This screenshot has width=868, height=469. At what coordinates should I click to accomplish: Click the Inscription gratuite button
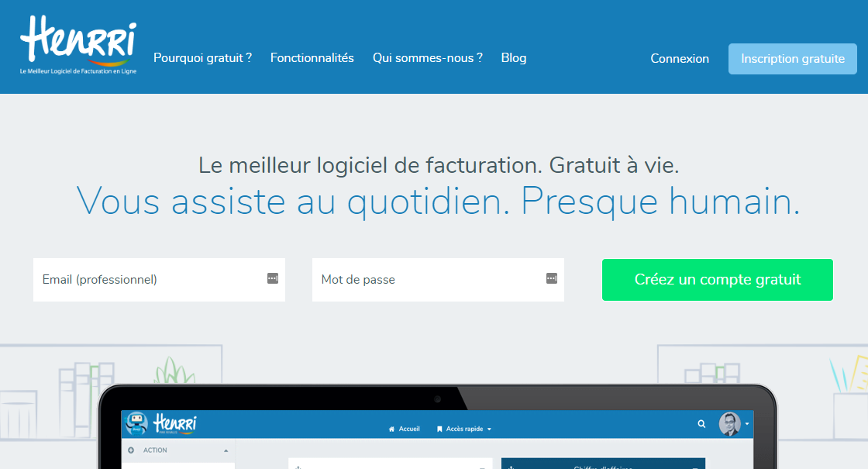tap(793, 59)
